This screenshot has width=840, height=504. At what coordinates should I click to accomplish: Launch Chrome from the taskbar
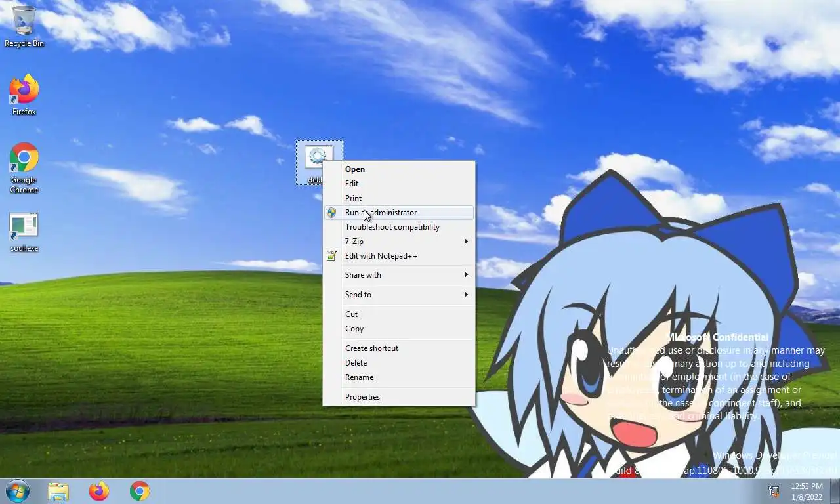point(140,491)
